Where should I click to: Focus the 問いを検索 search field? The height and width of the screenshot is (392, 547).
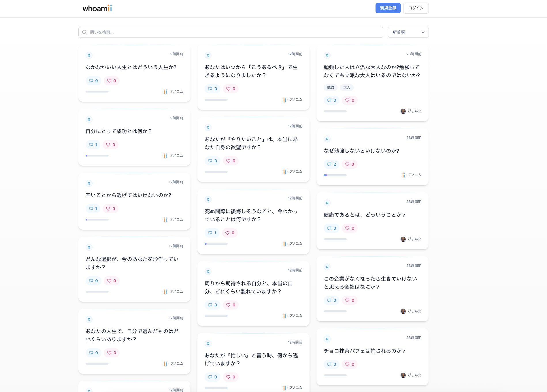click(231, 32)
